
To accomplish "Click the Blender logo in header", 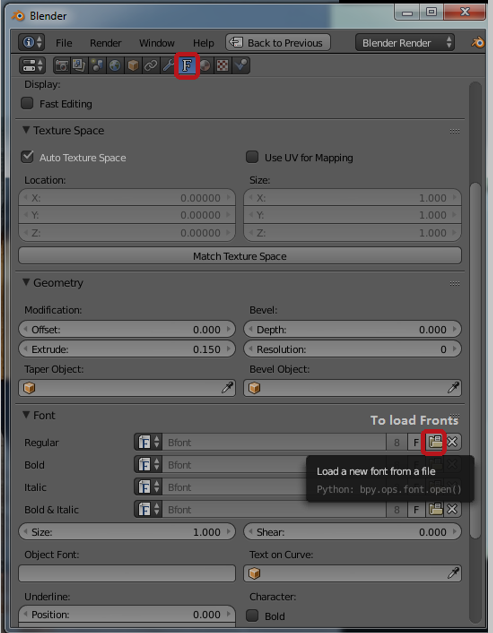I will (478, 42).
